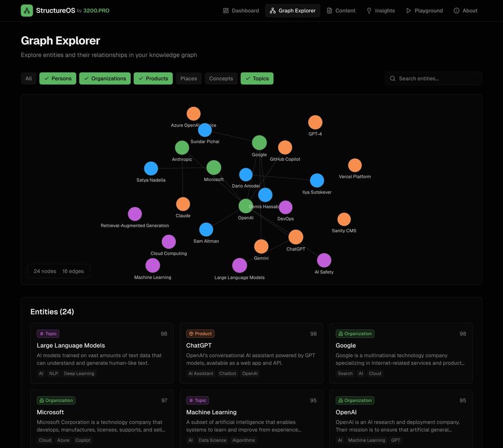Select the Demis Hassabis node
Screen dimensions: 503x448
pos(265,195)
